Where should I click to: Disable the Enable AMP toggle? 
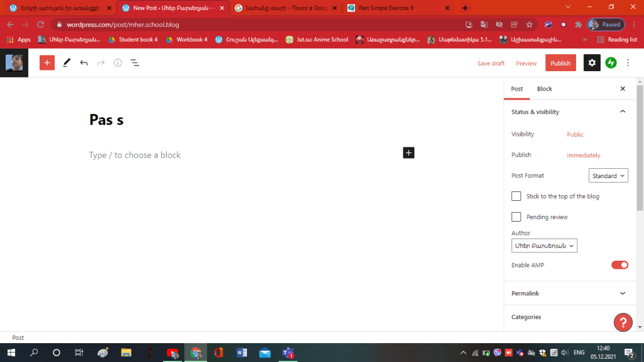pos(619,265)
